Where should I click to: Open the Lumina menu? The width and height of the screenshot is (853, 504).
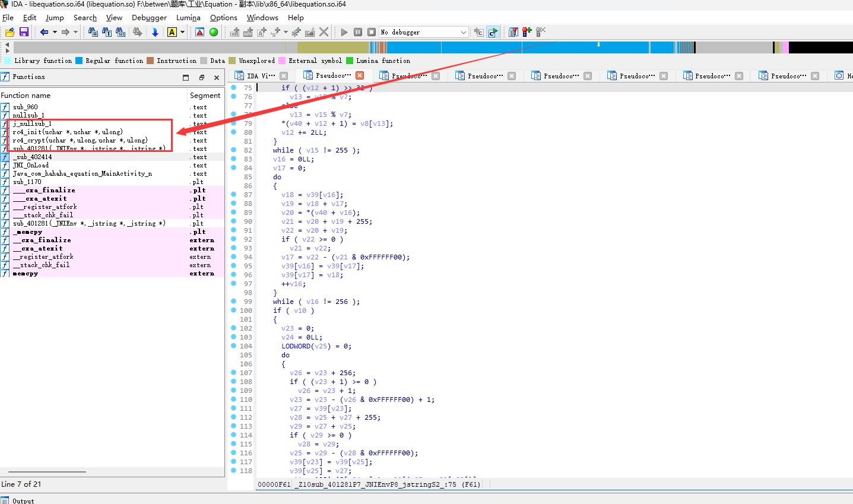coord(188,17)
